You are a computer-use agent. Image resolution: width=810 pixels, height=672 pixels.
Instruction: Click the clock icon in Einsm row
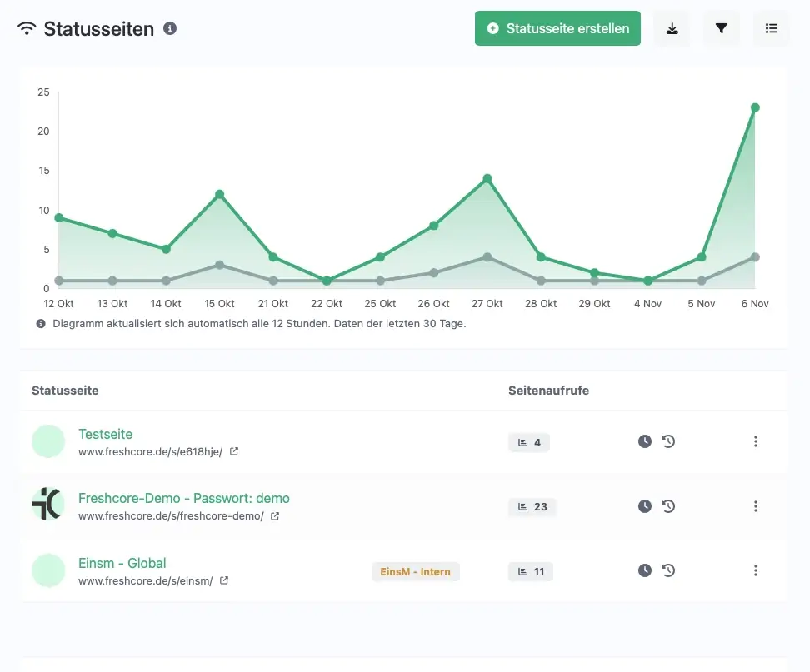644,570
